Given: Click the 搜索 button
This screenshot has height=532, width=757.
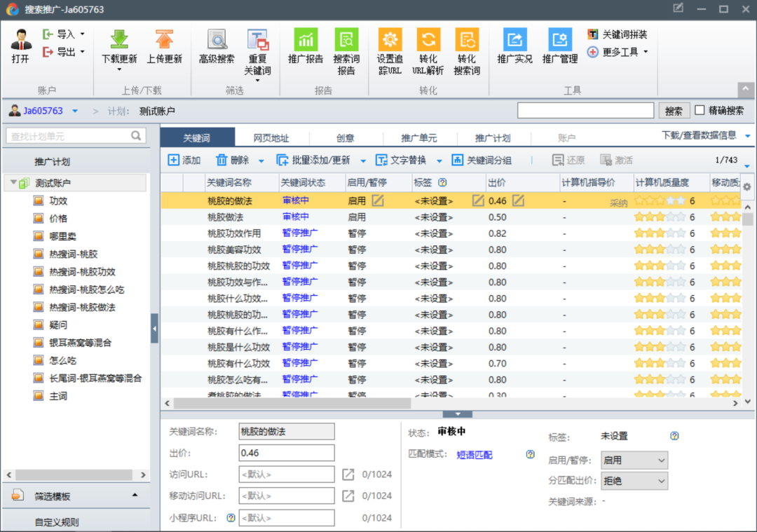Looking at the screenshot, I should point(674,111).
